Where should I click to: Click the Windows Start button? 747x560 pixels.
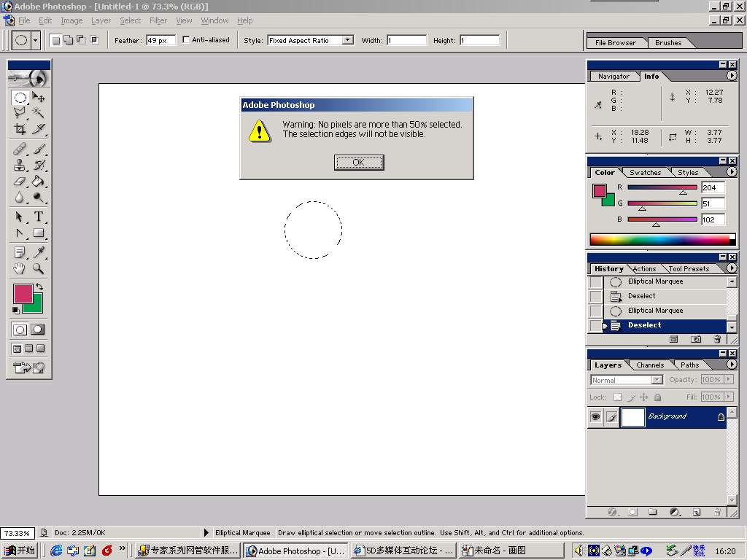click(20, 551)
